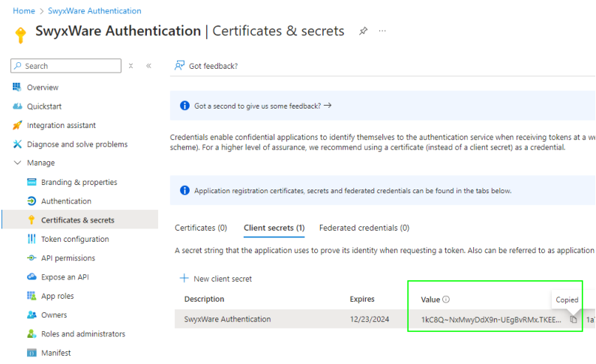The image size is (596, 364).
Task: Go to Home breadcrumb link
Action: (24, 11)
